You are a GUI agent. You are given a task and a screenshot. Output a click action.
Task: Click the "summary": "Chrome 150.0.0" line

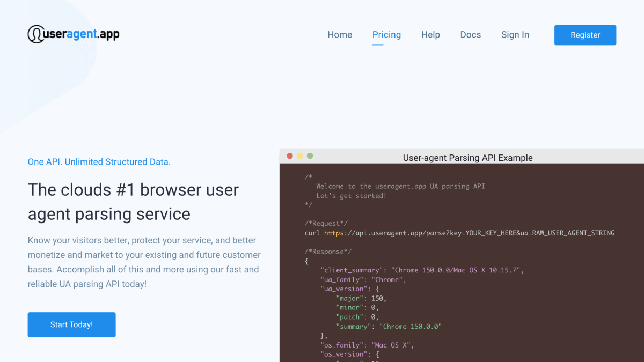click(389, 326)
